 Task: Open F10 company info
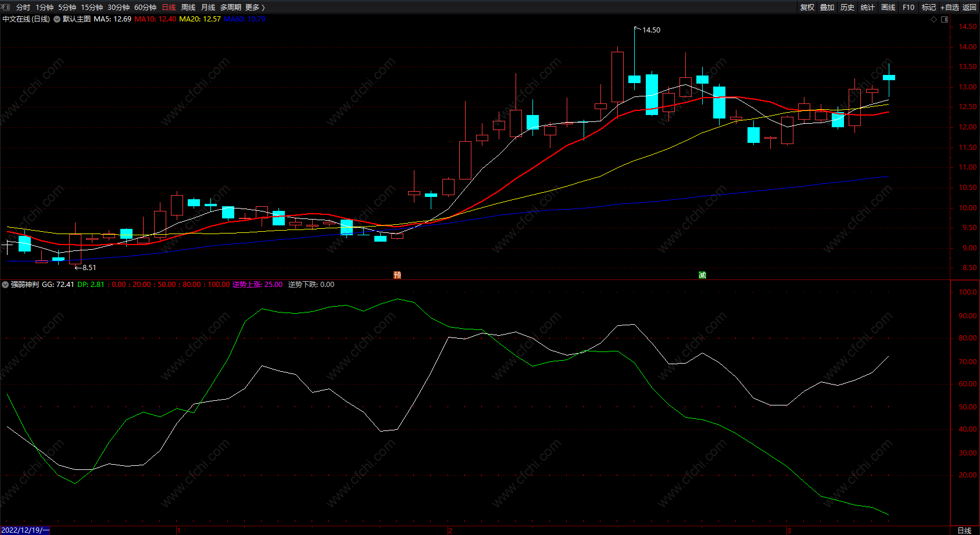point(909,8)
